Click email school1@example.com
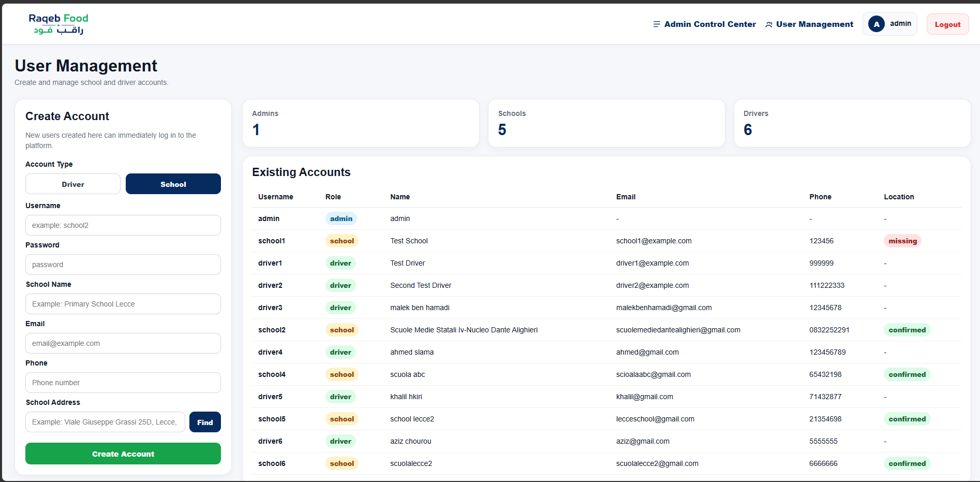Screen dimensions: 980x482 click(x=654, y=241)
